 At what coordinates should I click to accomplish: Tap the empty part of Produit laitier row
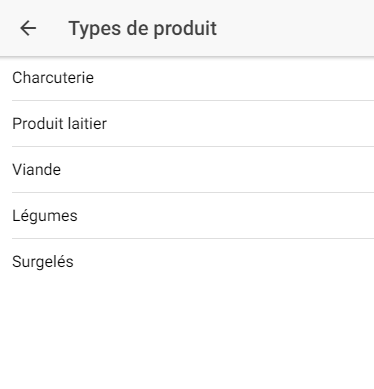pos(240,124)
